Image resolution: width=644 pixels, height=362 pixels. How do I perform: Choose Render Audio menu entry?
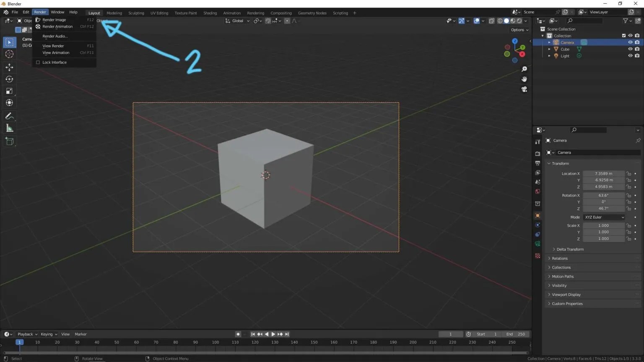click(x=64, y=36)
